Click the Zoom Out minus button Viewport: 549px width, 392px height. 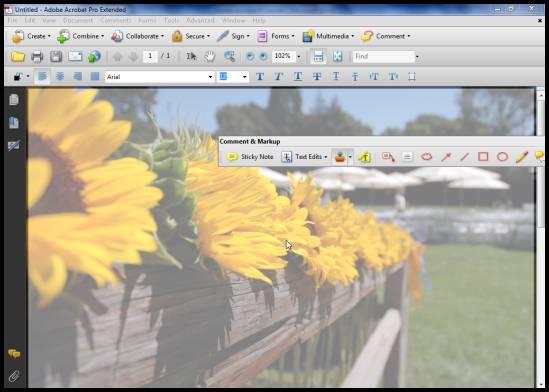tap(250, 56)
